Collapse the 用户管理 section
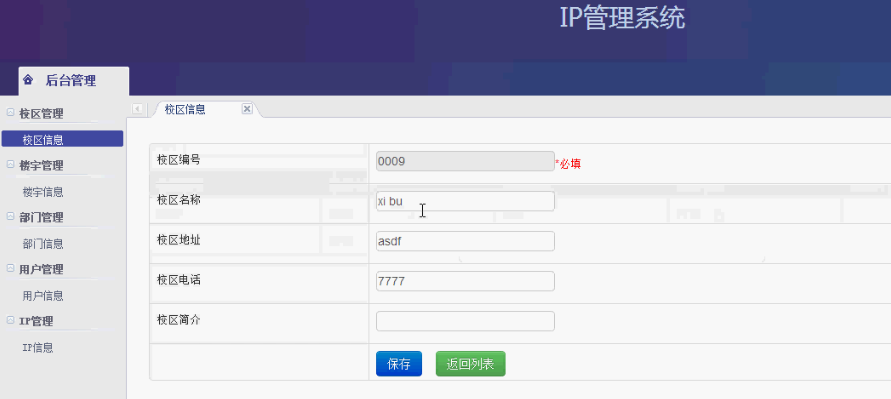The height and width of the screenshot is (399, 891). coord(10,268)
